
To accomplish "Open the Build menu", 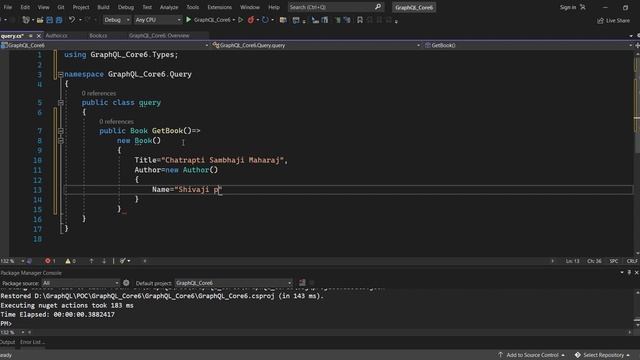I will (x=103, y=7).
